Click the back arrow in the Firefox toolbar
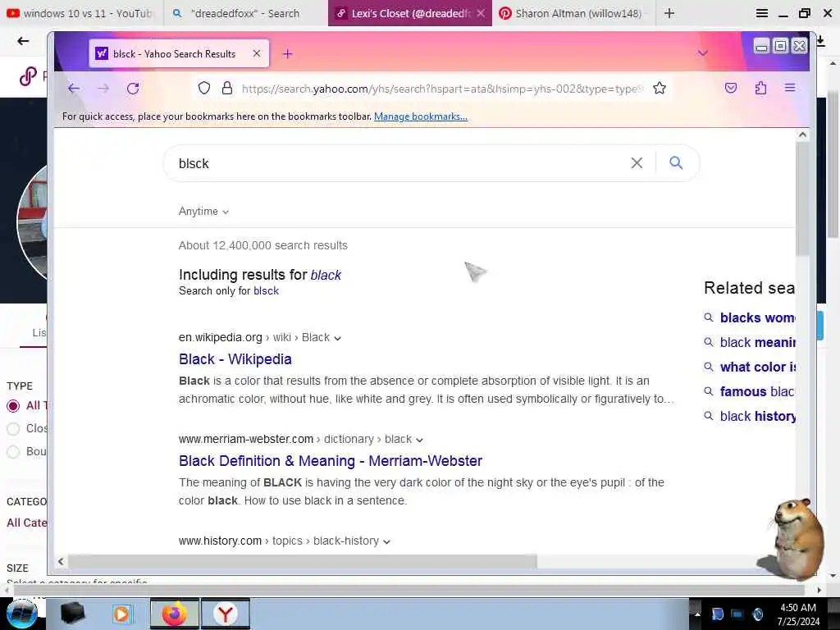This screenshot has width=840, height=630. [x=74, y=89]
